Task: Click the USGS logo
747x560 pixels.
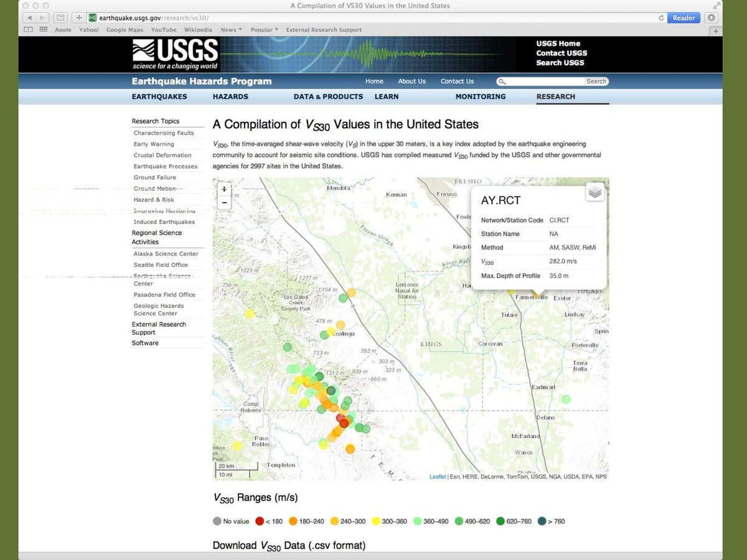Action: pyautogui.click(x=175, y=54)
